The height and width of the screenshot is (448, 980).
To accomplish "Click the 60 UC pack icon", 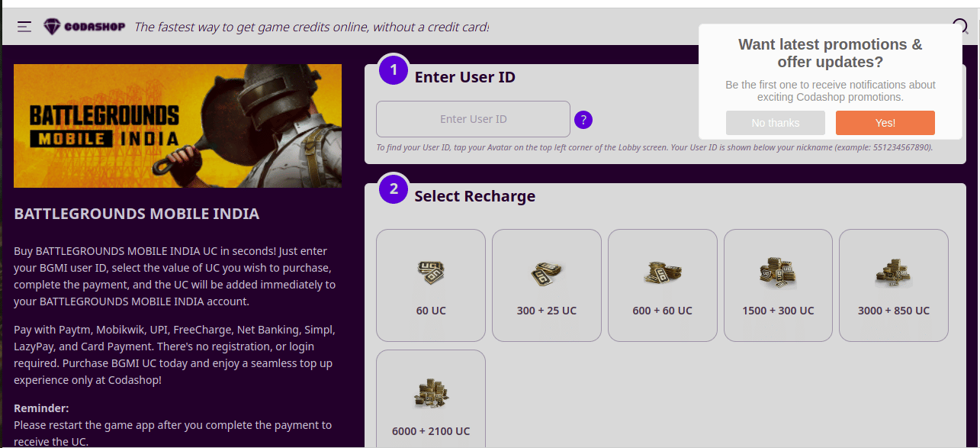I will point(431,272).
